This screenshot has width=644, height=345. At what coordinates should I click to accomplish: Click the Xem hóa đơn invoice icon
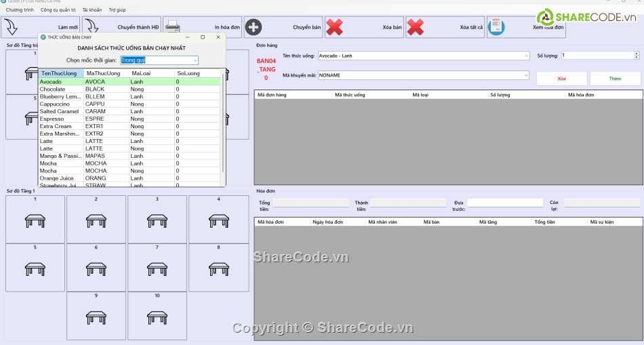pos(496,27)
